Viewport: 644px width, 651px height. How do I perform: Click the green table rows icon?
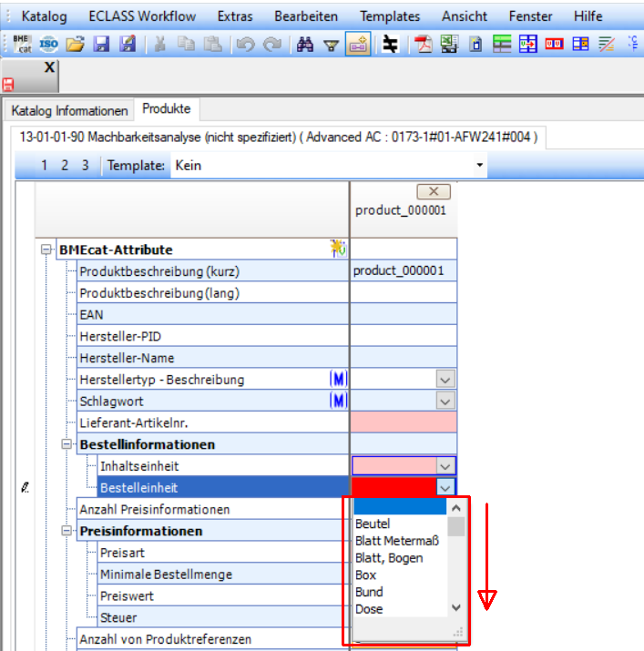point(502,44)
